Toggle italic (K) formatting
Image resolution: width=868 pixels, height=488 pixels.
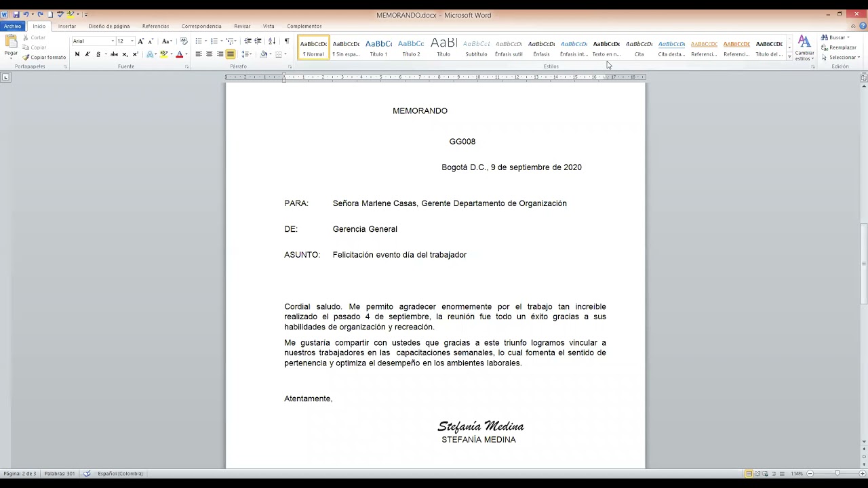coord(87,54)
